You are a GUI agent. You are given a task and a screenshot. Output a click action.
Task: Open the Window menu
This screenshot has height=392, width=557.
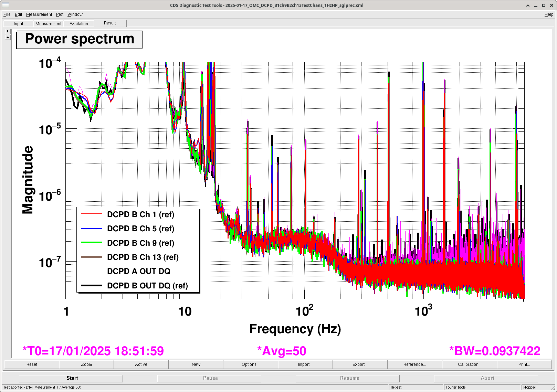click(75, 14)
